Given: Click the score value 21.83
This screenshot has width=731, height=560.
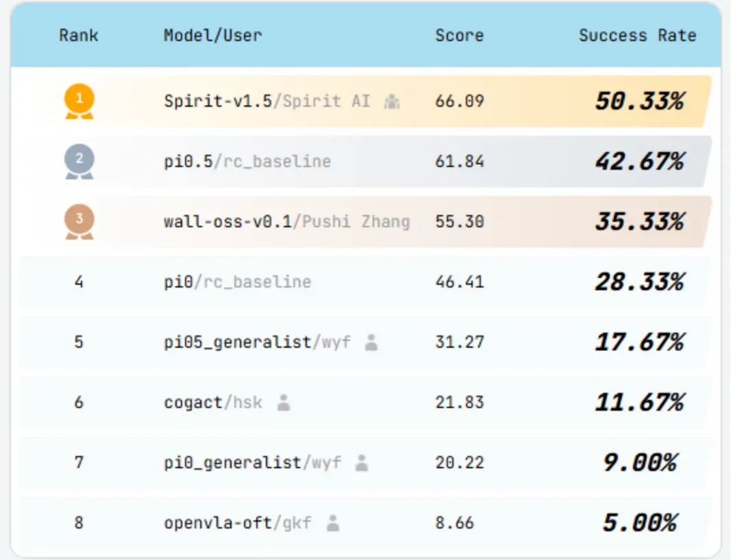Looking at the screenshot, I should point(460,403).
